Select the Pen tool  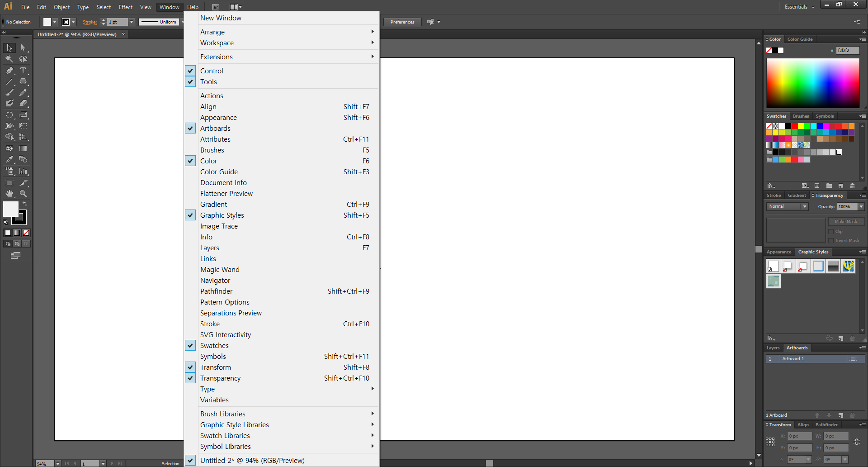9,71
